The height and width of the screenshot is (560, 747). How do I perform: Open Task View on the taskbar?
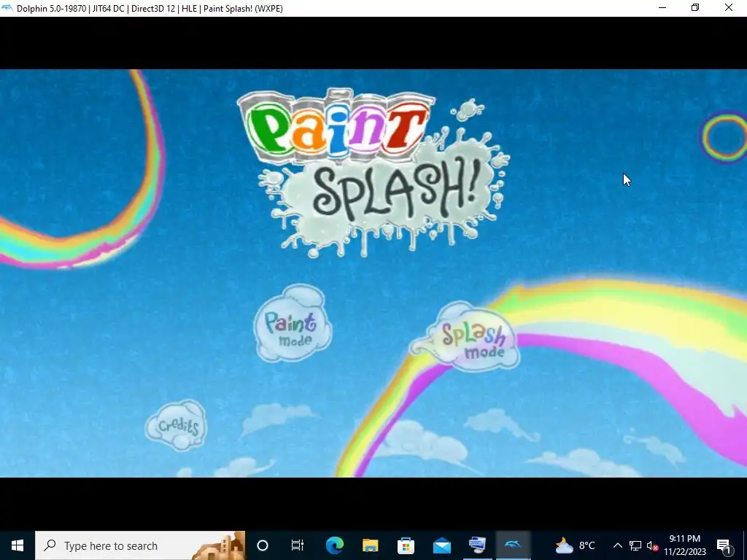[298, 545]
